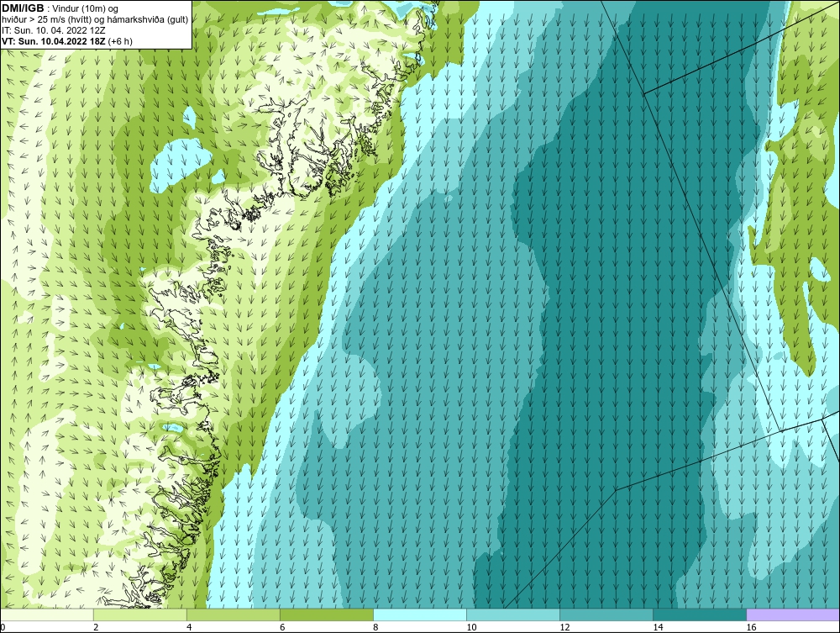Screen dimensions: 840x633
Task: Click the 10-12 m/s light teal swatch
Action: click(513, 615)
